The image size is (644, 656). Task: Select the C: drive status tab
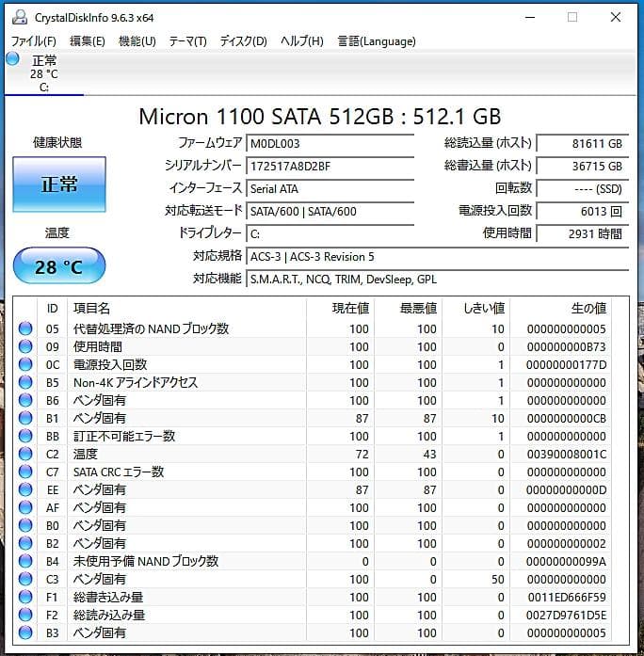[x=44, y=73]
